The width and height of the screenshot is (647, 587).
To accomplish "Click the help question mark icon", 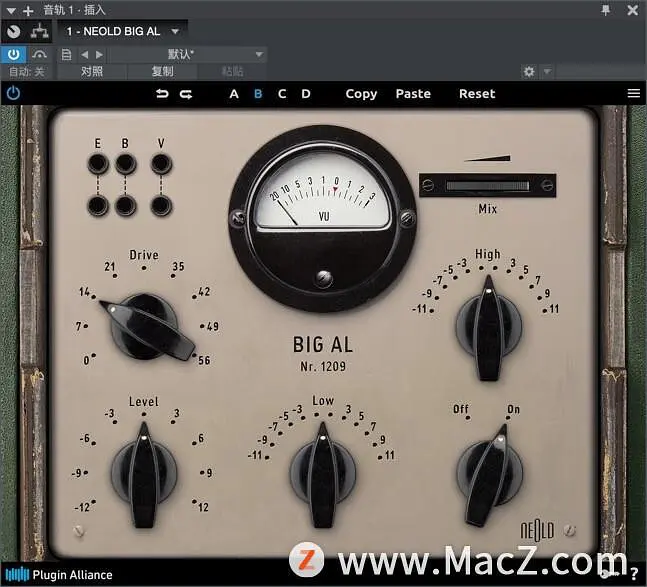I will (x=634, y=573).
